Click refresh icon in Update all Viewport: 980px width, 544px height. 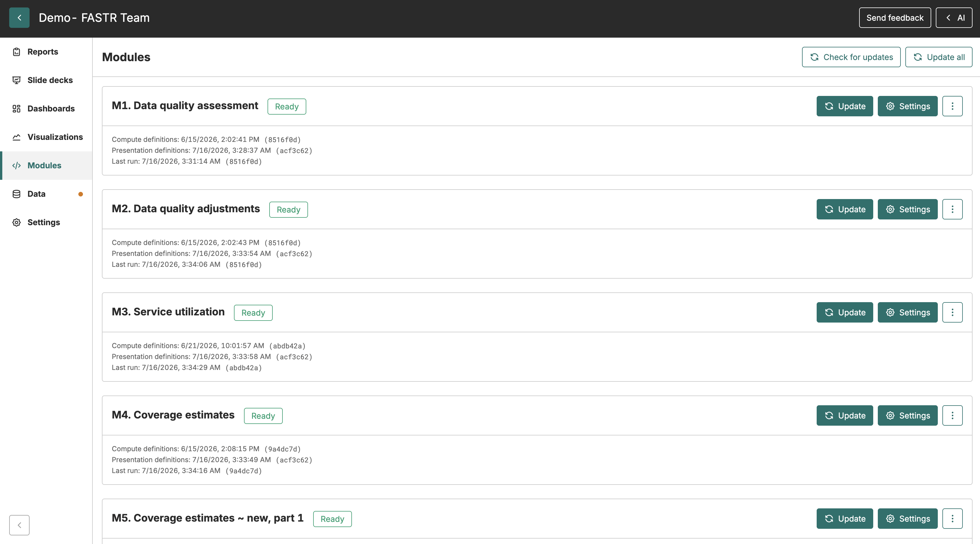tap(918, 57)
